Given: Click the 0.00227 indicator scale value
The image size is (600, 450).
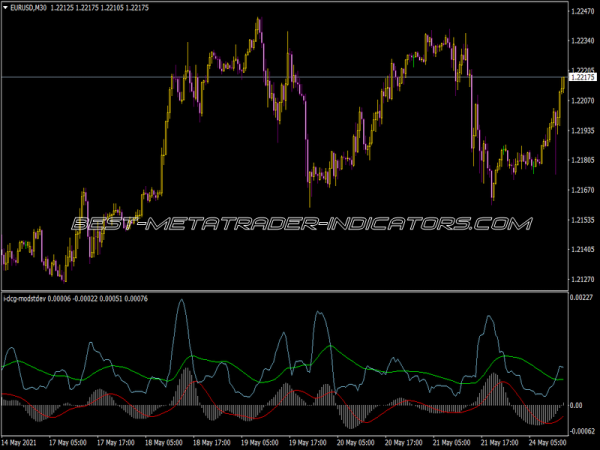Looking at the screenshot, I should pos(581,298).
